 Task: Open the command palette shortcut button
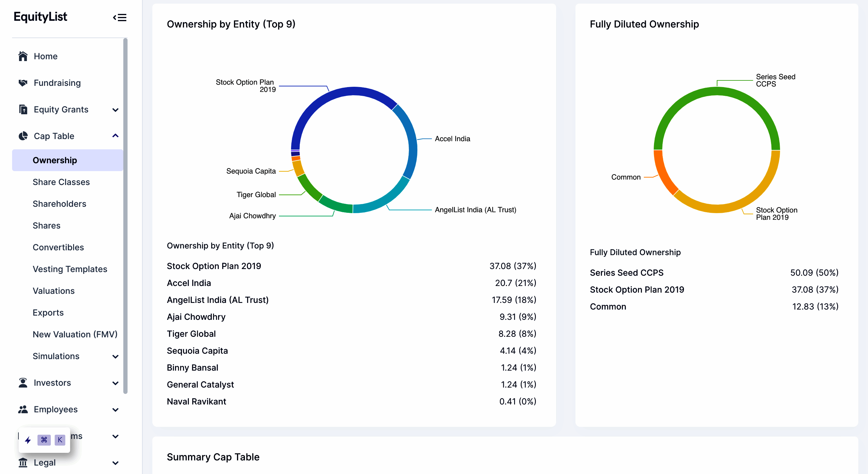pos(44,440)
